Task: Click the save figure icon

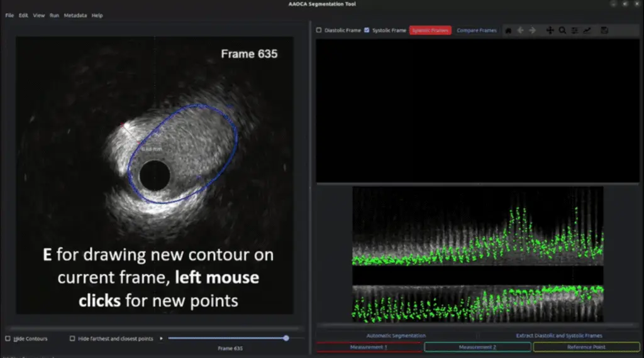Action: coord(604,30)
